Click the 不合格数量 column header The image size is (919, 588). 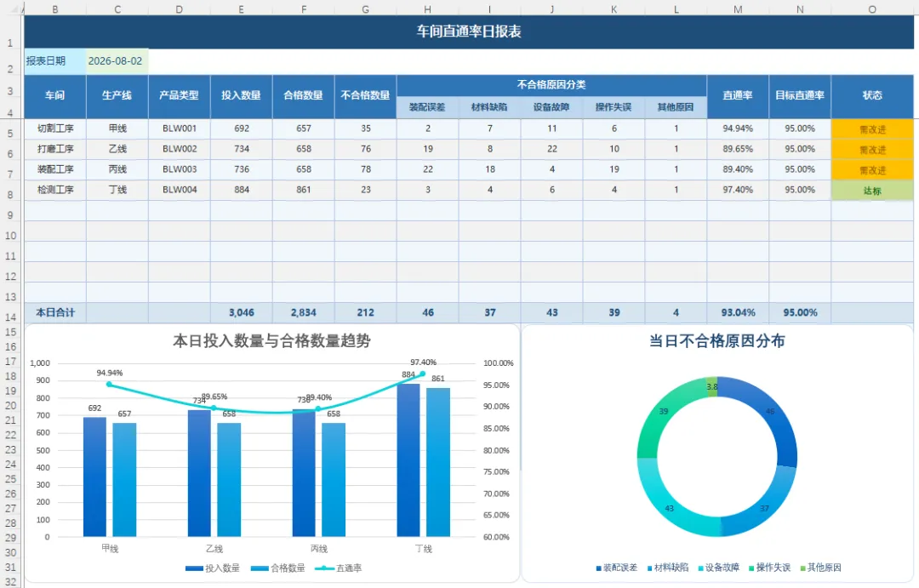click(x=366, y=95)
